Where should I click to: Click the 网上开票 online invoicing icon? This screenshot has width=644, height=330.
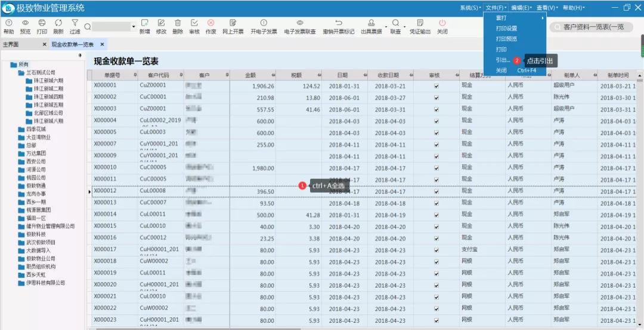[x=233, y=23]
